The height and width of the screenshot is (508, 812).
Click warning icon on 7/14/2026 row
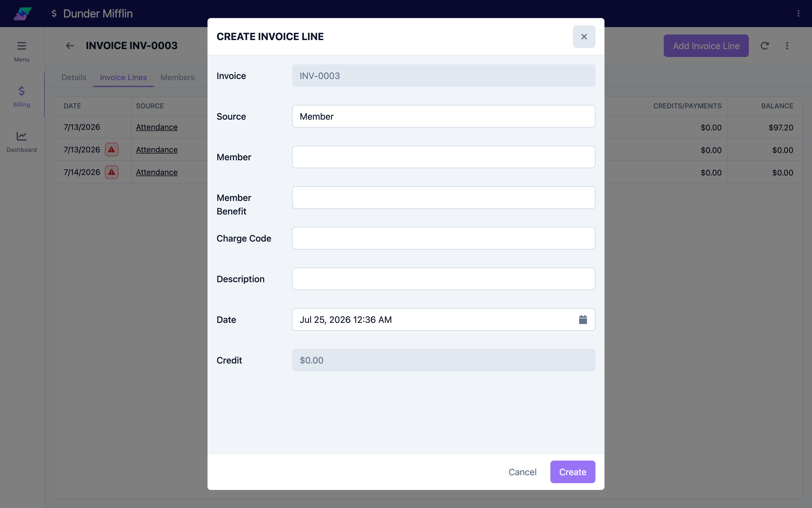coord(112,172)
